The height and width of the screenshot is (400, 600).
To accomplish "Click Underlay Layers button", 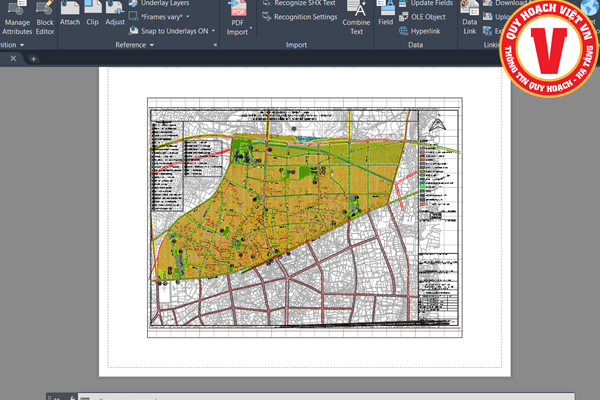I will tap(158, 4).
